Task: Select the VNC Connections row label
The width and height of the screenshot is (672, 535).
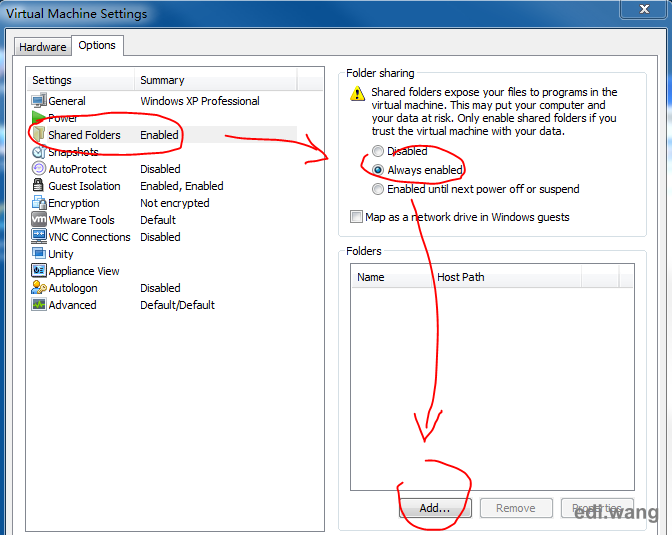Action: 90,237
